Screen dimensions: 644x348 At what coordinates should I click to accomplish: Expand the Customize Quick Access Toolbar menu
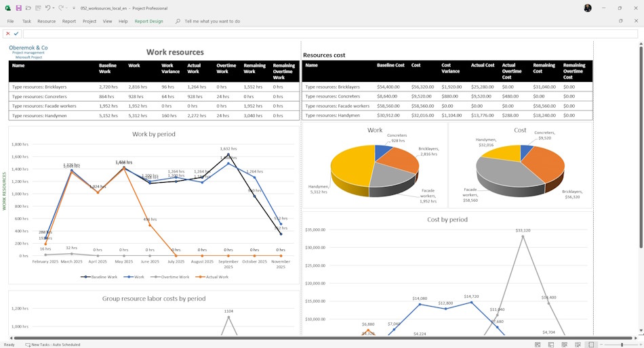[x=74, y=8]
